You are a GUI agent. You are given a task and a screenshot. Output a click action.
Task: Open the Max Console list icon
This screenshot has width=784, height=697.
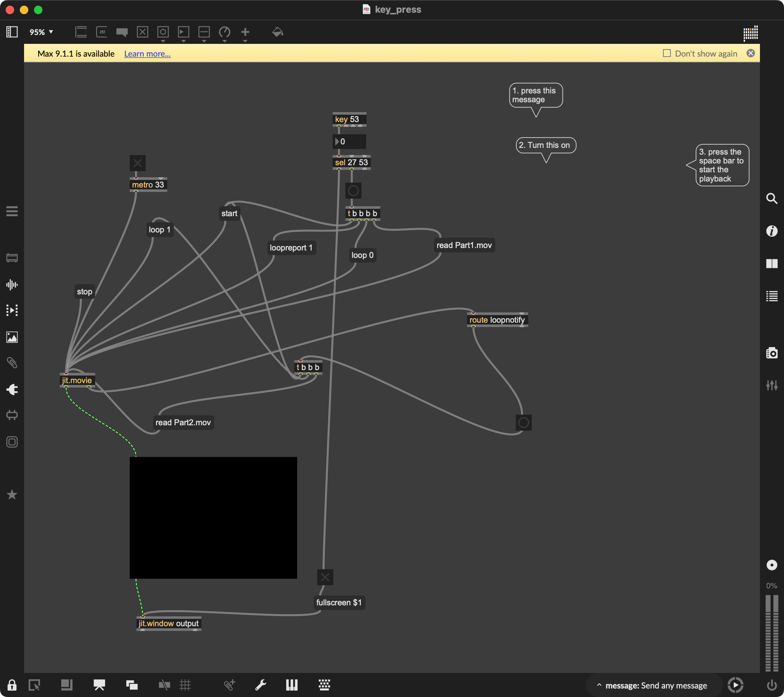[x=771, y=296]
